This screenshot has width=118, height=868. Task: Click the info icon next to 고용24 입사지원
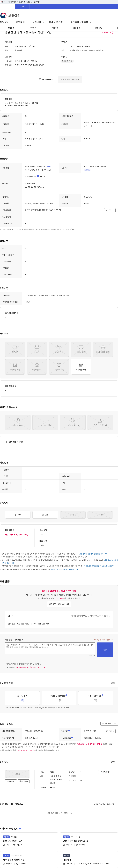click(103, 695)
